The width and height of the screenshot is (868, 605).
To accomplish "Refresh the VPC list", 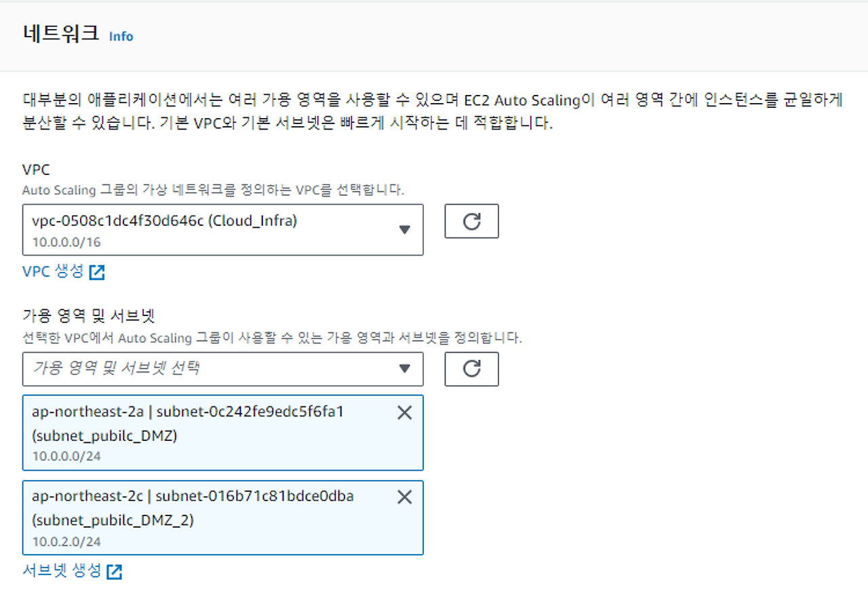I will click(x=471, y=221).
